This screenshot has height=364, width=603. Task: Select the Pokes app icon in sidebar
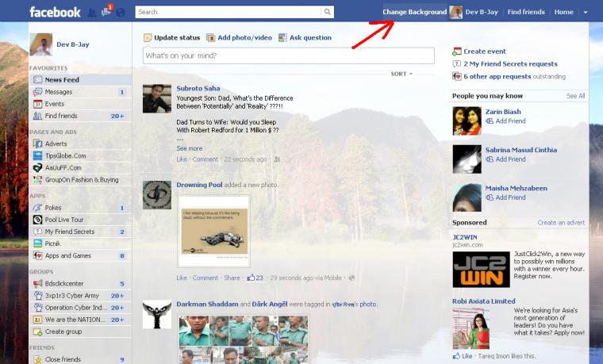38,208
